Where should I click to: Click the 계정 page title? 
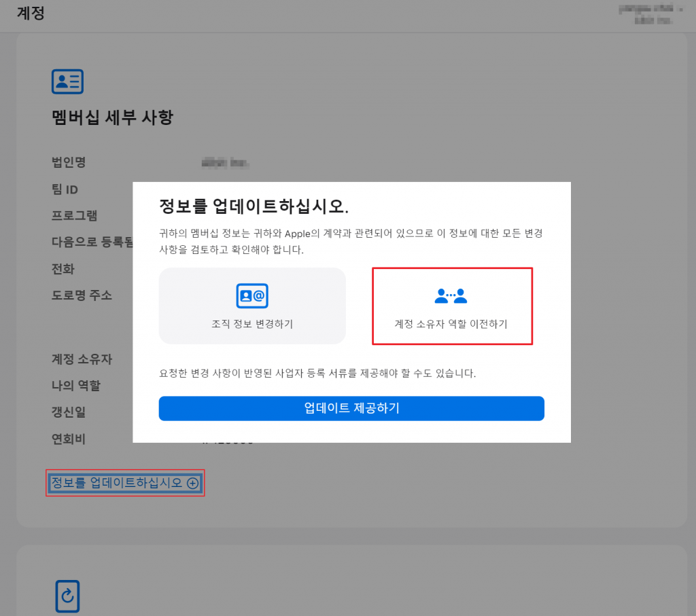(x=31, y=13)
